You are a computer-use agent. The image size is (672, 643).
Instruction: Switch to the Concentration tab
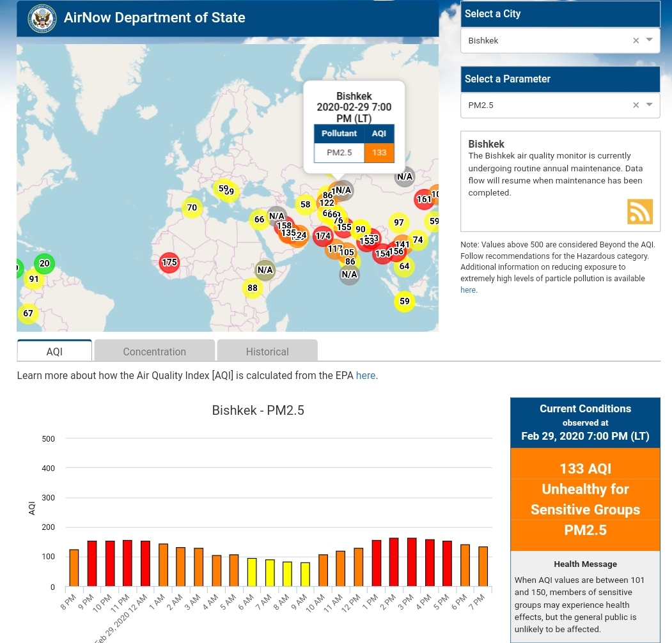154,352
